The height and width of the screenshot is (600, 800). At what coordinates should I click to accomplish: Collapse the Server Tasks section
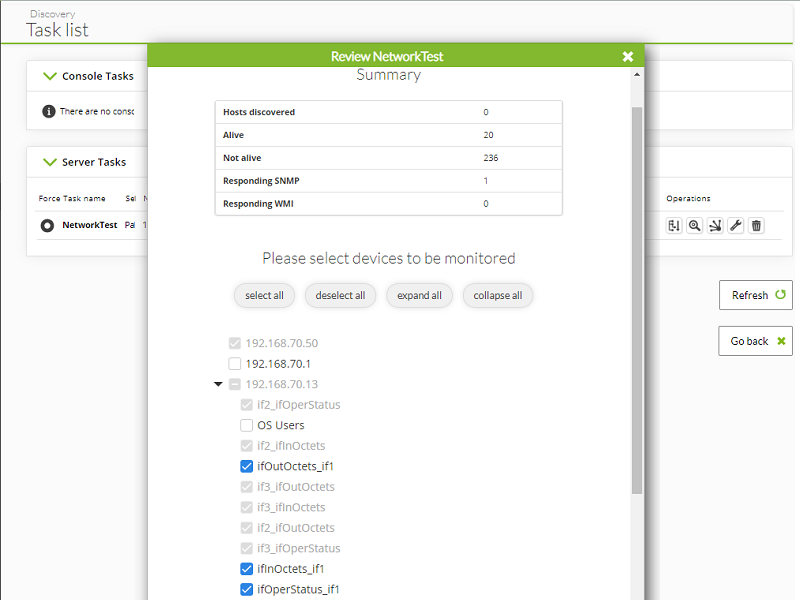coord(50,162)
